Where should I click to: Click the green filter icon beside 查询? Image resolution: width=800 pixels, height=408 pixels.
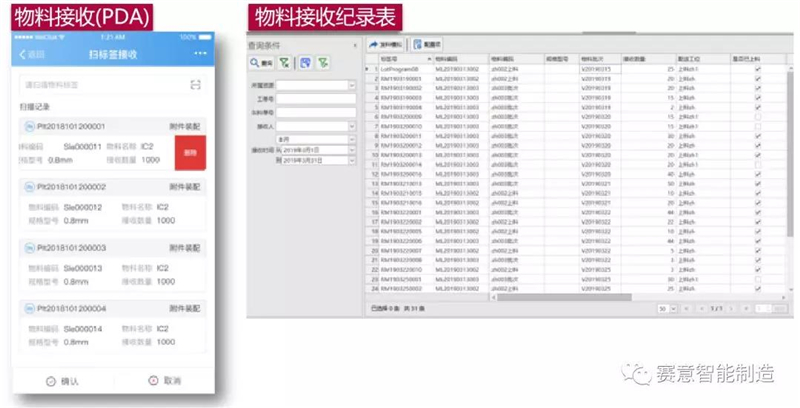[x=286, y=63]
